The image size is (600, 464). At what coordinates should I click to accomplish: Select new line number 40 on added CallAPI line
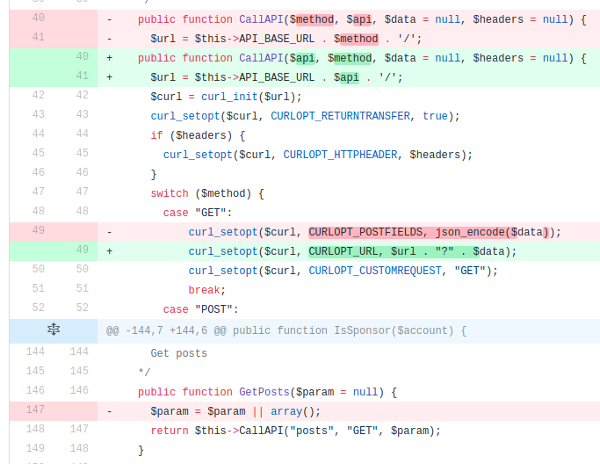click(x=80, y=57)
